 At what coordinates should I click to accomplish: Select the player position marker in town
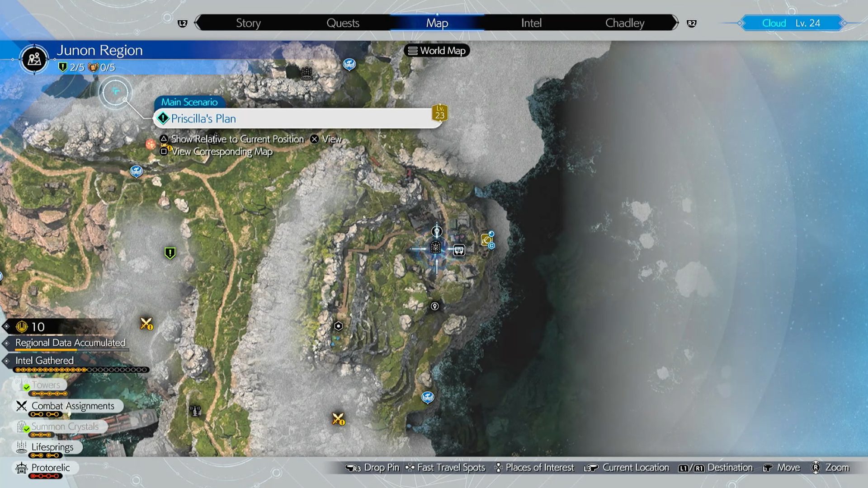[436, 248]
